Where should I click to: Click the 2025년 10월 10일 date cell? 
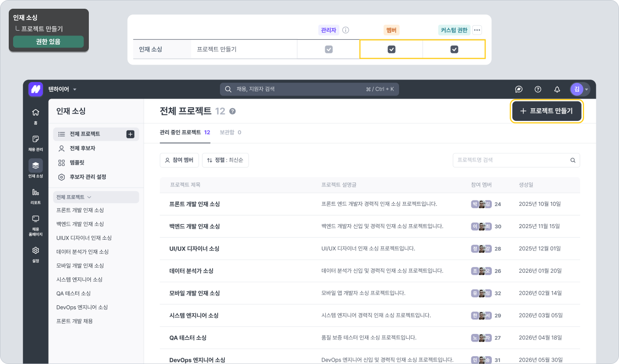[540, 204]
